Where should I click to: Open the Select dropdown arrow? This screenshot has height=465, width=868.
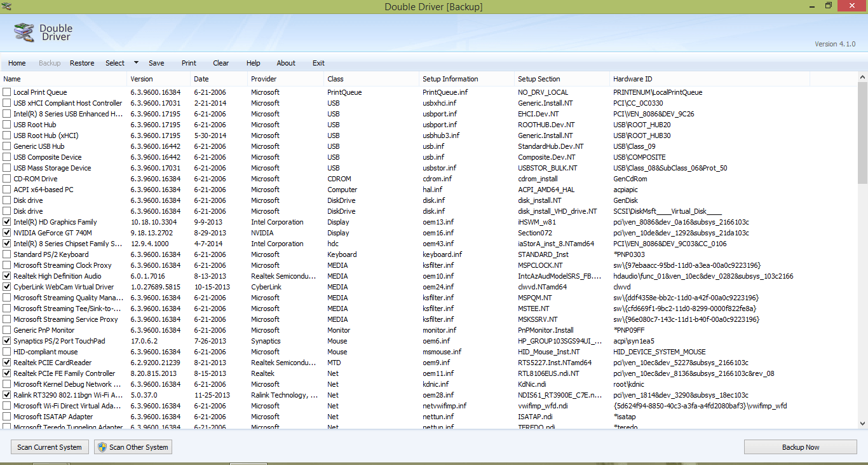click(x=136, y=63)
